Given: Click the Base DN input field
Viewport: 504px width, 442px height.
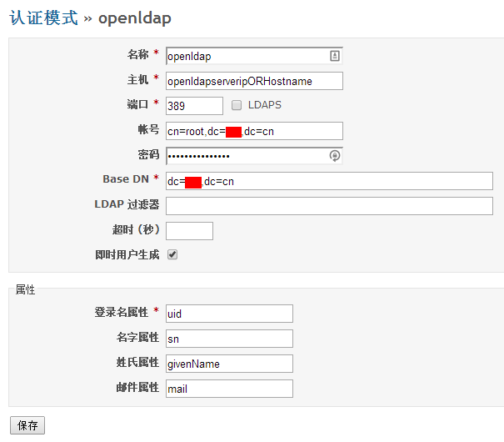Looking at the screenshot, I should (329, 181).
